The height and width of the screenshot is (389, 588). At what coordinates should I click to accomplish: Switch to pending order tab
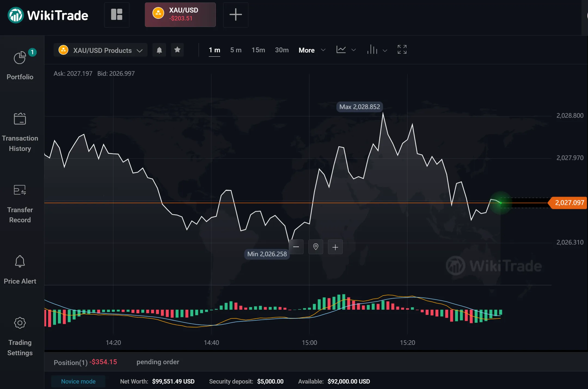click(x=158, y=362)
